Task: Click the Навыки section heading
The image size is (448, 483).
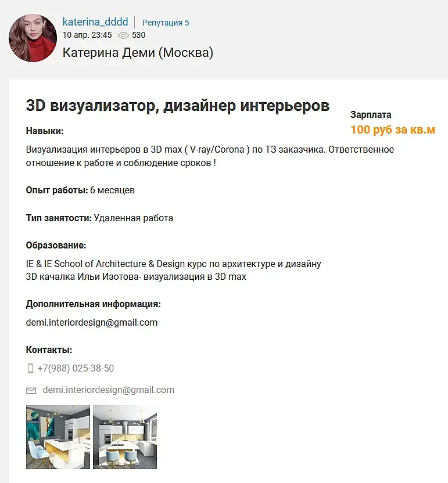Action: [x=45, y=131]
